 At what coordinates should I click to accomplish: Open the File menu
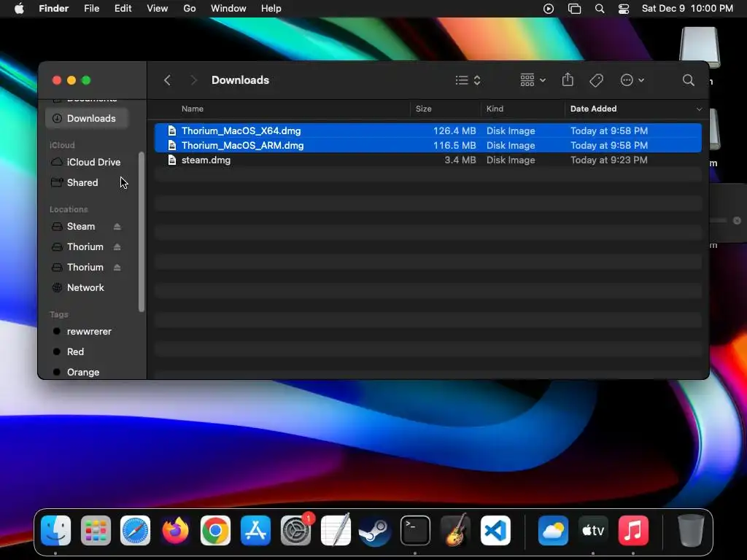click(x=91, y=9)
